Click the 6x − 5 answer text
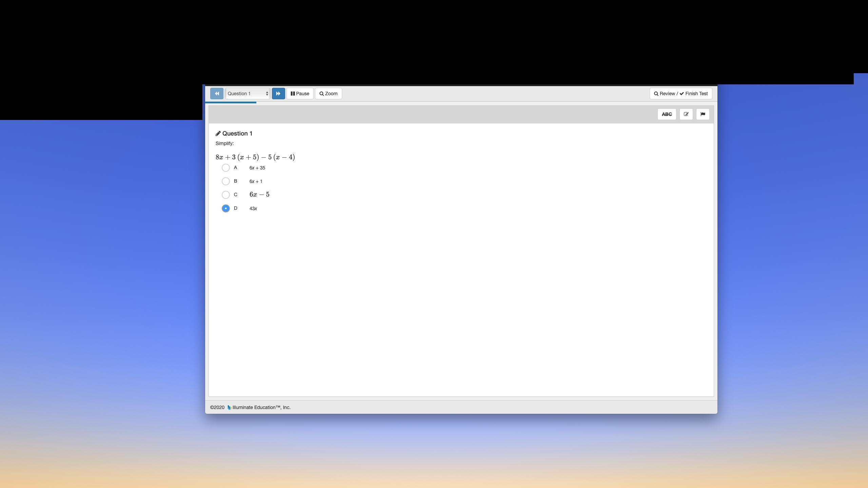868x488 pixels. tap(259, 195)
